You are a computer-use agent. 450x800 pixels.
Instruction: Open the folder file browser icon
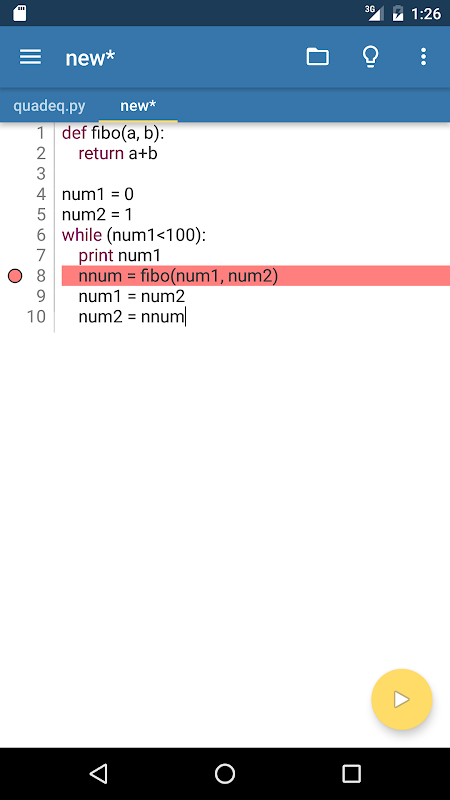[x=317, y=57]
